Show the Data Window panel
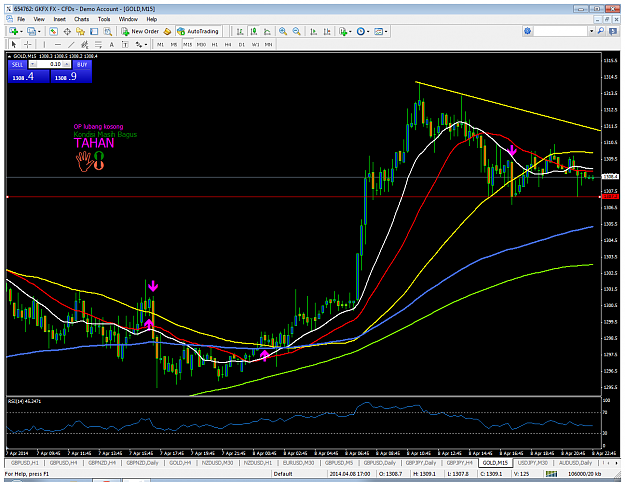The width and height of the screenshot is (625, 482). [67, 31]
